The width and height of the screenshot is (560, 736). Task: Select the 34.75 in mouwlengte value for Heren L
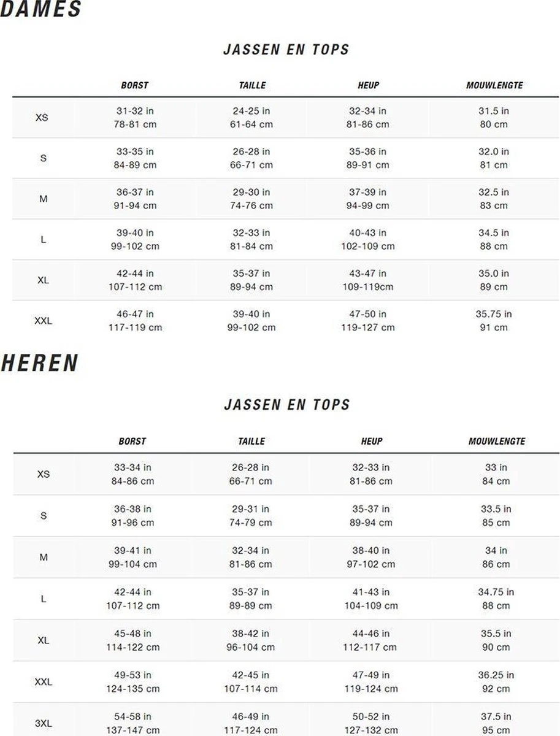click(496, 592)
